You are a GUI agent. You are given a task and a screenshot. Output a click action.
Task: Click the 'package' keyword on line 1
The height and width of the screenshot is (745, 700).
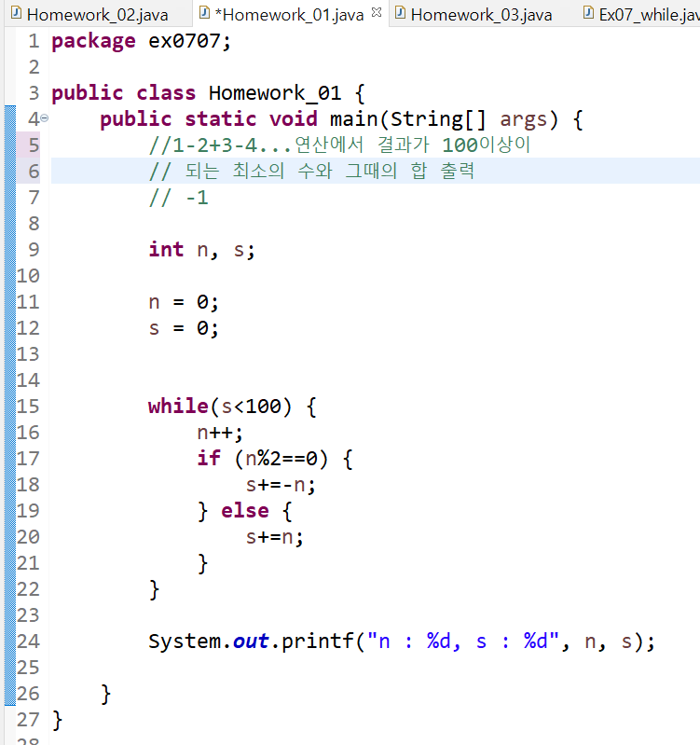pyautogui.click(x=93, y=41)
